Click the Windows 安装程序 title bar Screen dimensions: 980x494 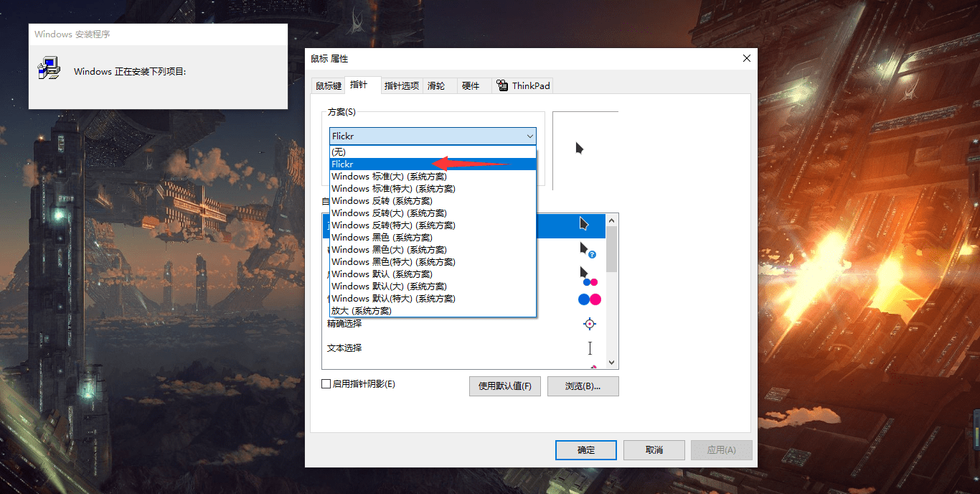(158, 34)
